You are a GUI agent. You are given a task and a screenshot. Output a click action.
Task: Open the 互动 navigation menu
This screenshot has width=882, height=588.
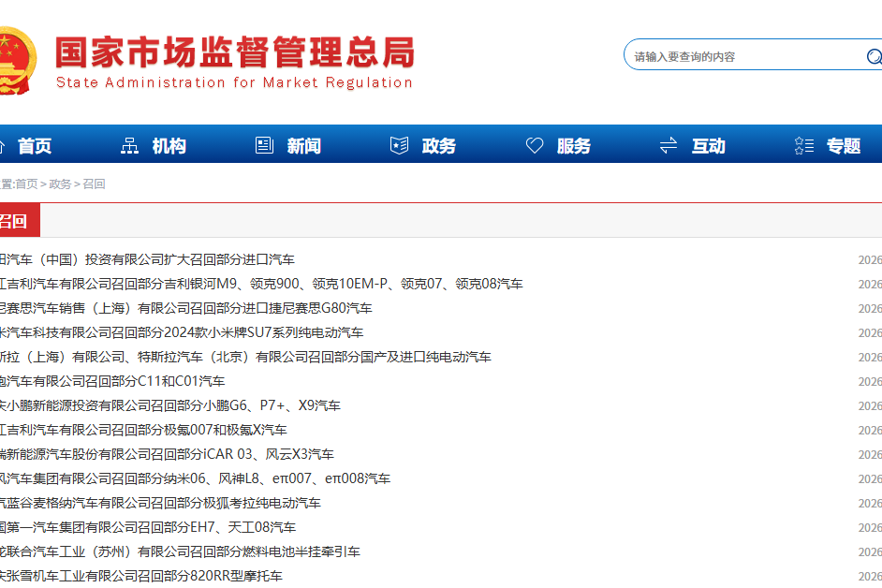(x=709, y=146)
